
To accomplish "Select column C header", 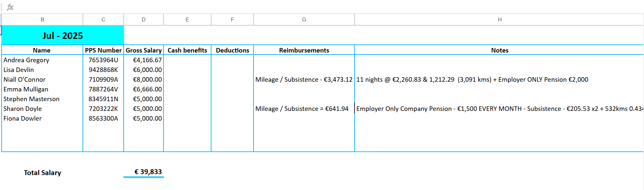I will 103,19.
